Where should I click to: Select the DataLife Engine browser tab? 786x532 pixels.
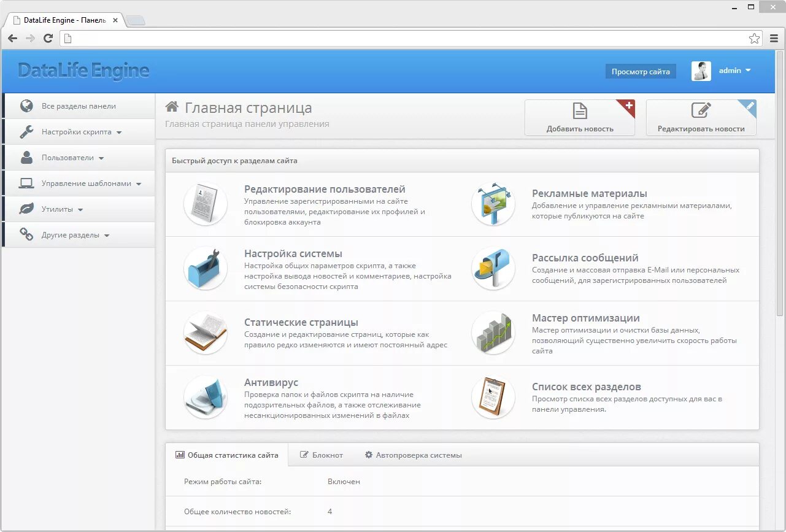tap(64, 20)
